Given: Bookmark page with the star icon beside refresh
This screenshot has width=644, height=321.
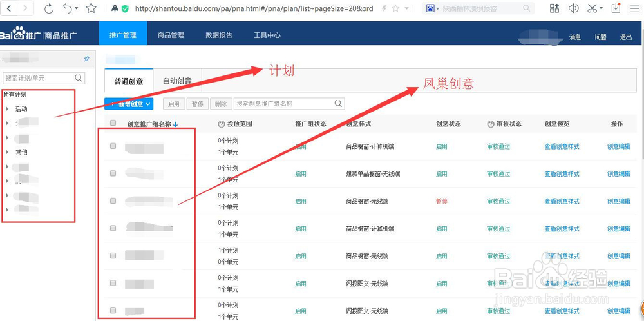Looking at the screenshot, I should pyautogui.click(x=91, y=8).
